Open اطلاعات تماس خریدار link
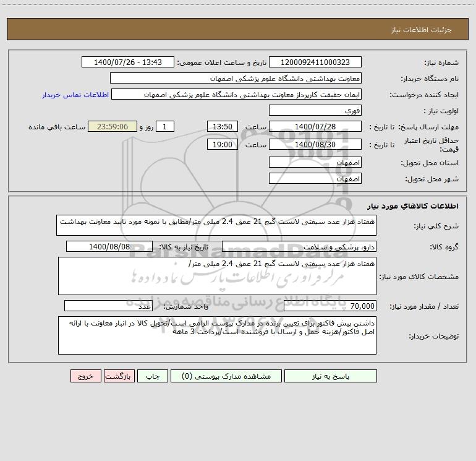Screen dimensions: 476x461 pos(75,95)
